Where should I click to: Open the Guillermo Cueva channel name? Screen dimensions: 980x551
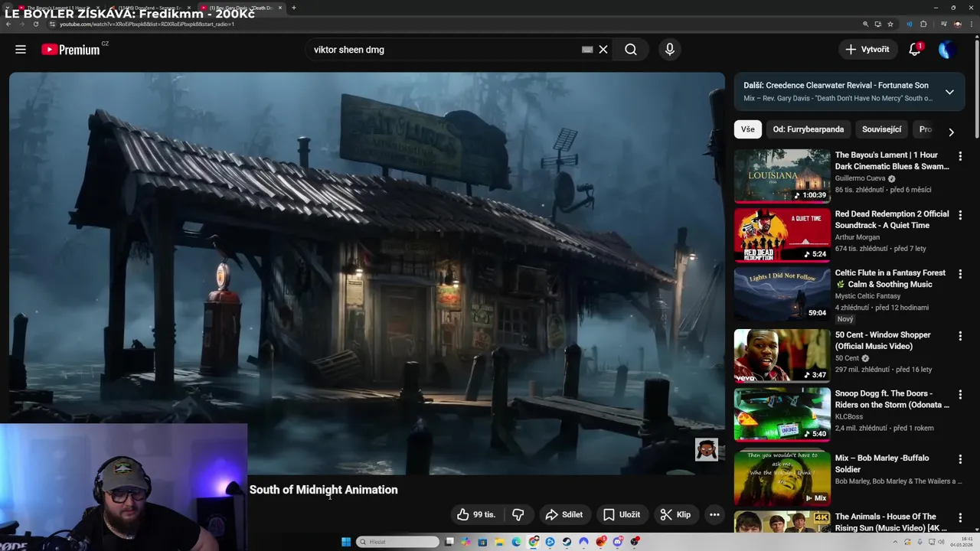[x=860, y=178]
